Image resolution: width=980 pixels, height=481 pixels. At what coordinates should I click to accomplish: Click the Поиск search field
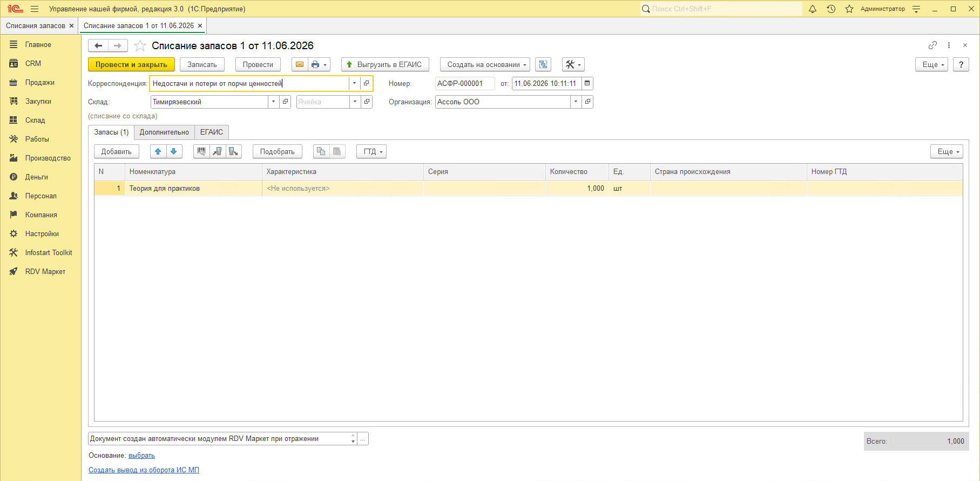pos(721,9)
